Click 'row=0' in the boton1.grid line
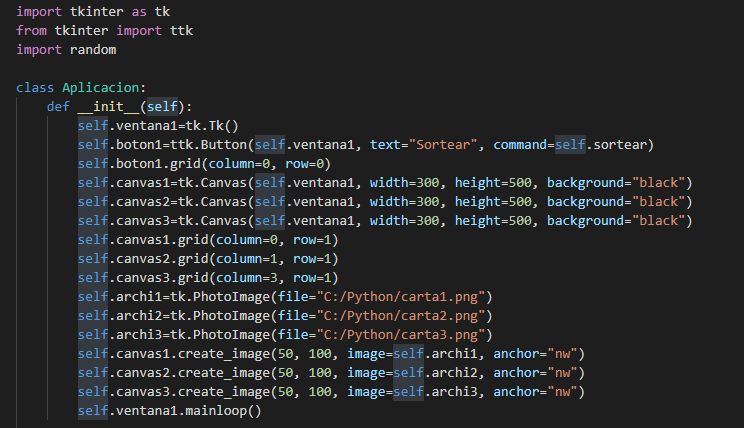The width and height of the screenshot is (744, 428). coord(305,164)
